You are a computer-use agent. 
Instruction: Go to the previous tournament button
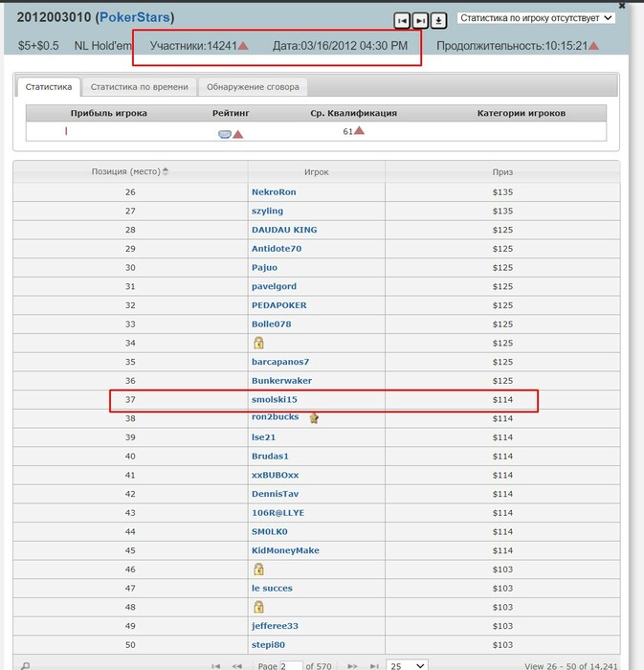402,20
